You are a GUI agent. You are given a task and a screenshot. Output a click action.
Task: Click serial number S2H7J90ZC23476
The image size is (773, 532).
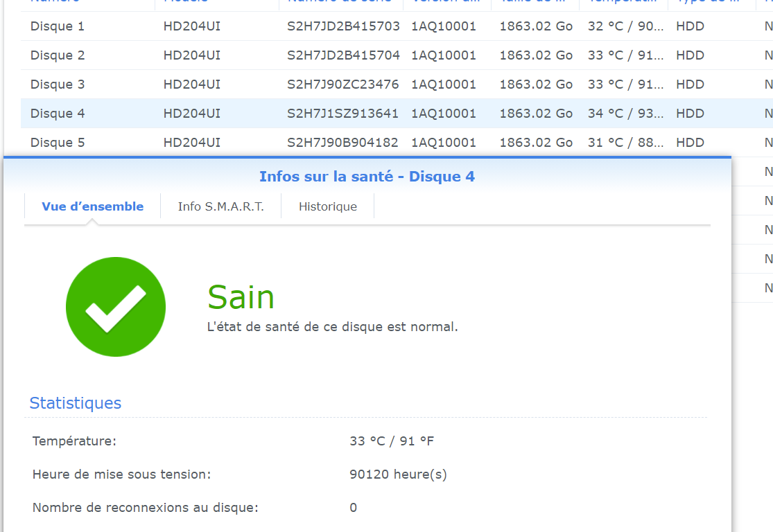click(x=342, y=85)
